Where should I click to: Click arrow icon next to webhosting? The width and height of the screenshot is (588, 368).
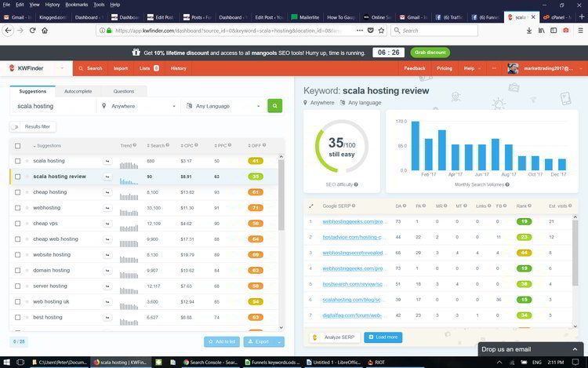107,208
